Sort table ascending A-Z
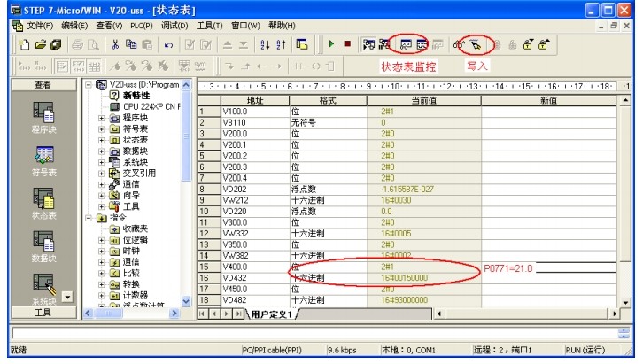 (x=265, y=44)
